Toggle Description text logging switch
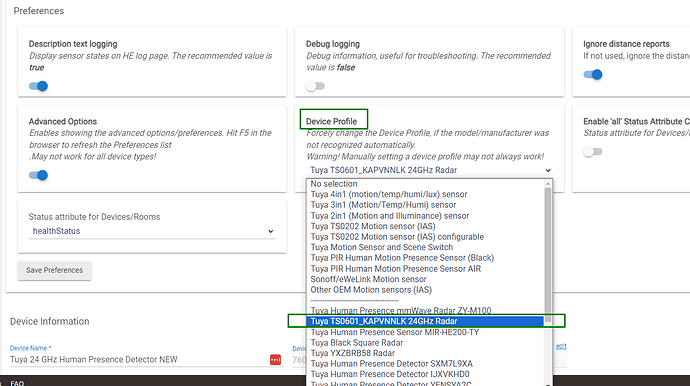The image size is (690, 386). 38,86
